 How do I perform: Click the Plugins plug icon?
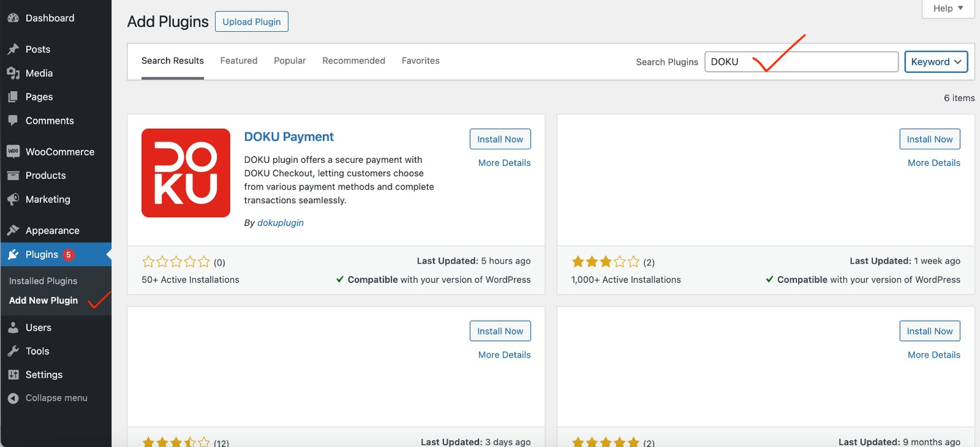(13, 255)
